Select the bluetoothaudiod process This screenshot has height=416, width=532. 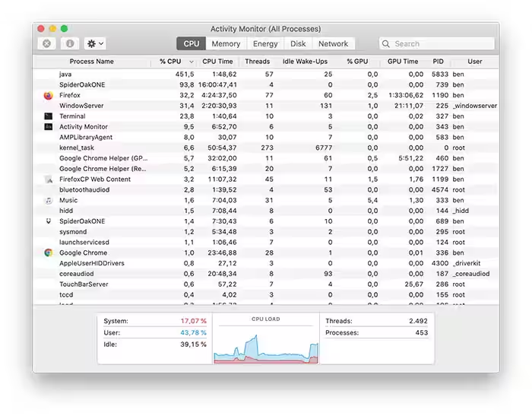click(266, 190)
